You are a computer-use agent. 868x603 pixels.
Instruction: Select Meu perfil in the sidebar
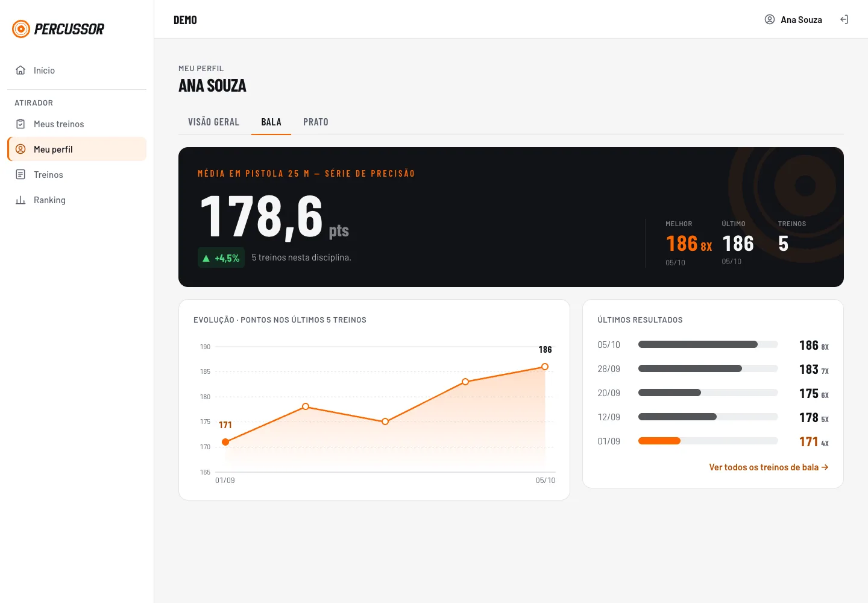[x=77, y=150]
